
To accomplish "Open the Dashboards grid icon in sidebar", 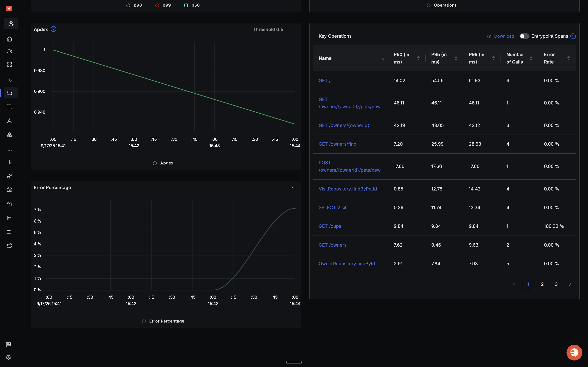I will (10, 64).
